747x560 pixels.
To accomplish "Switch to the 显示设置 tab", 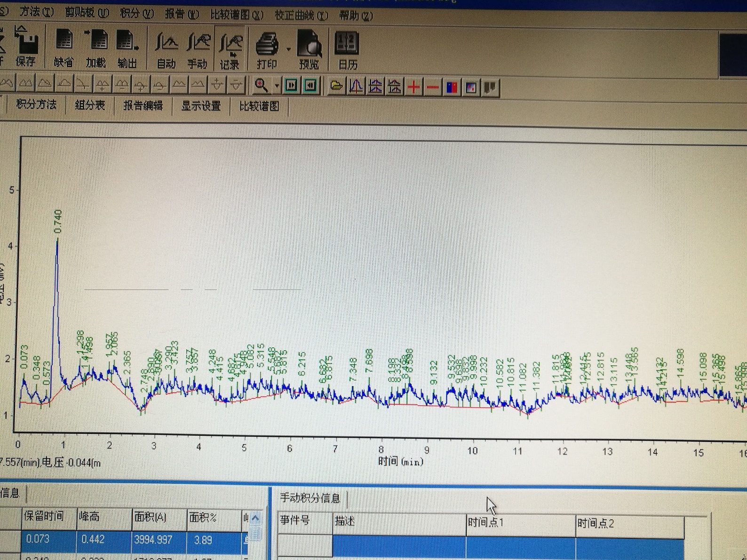I will [201, 106].
